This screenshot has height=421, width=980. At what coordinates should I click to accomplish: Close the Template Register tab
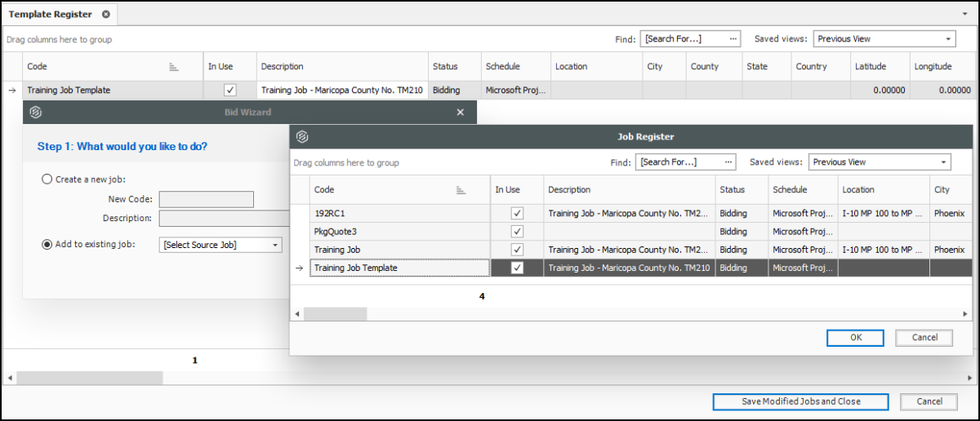click(106, 15)
